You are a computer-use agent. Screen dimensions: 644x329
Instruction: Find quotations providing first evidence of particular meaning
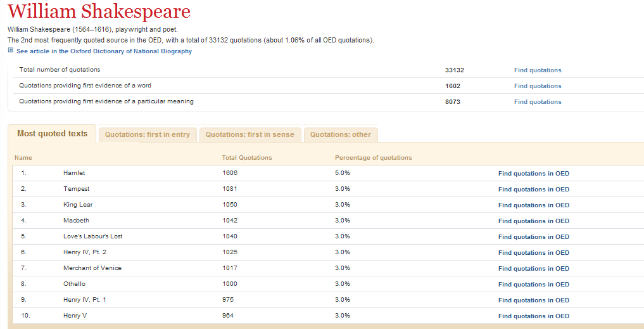538,102
